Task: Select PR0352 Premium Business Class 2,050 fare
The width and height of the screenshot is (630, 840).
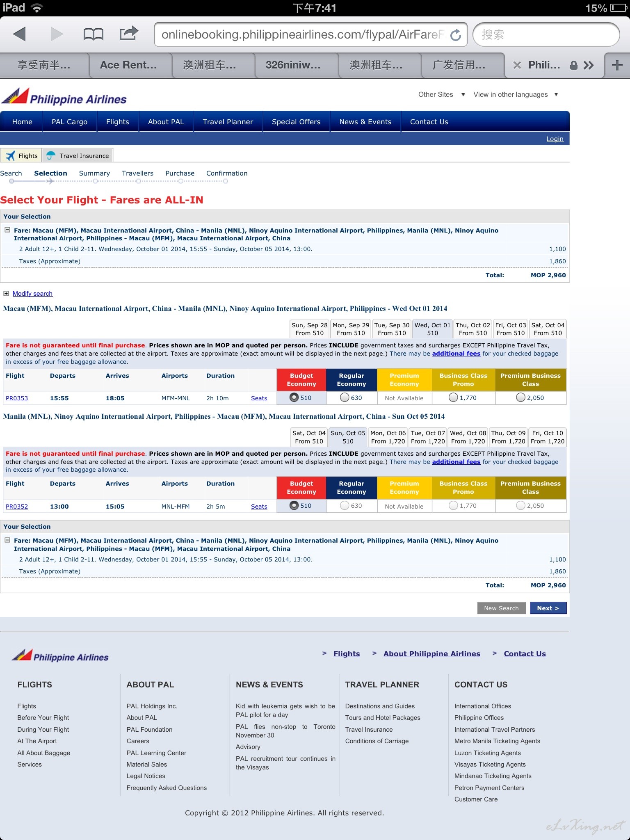Action: tap(520, 506)
